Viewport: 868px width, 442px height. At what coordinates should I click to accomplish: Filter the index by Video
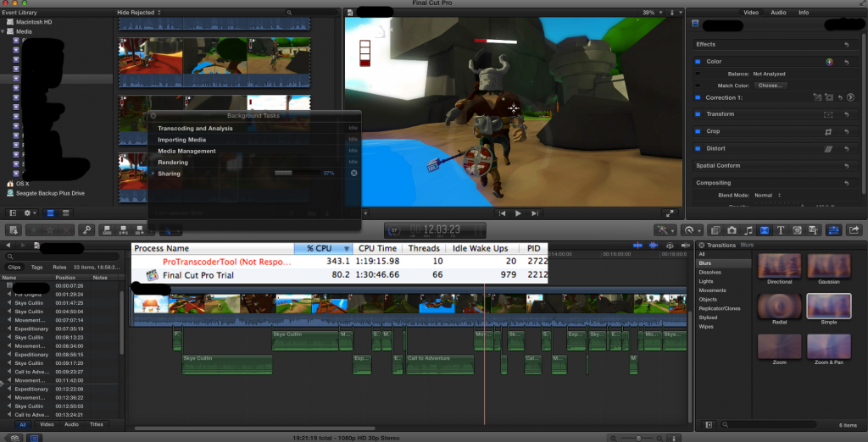(x=47, y=425)
